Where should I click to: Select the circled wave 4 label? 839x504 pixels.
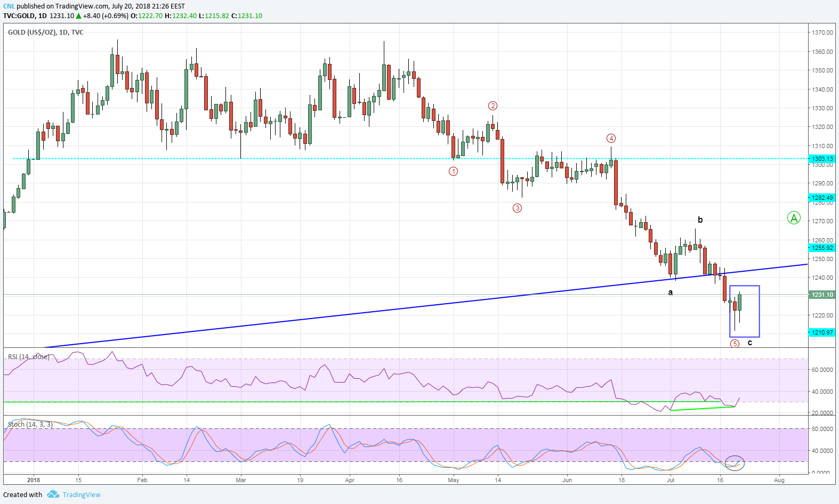click(611, 138)
